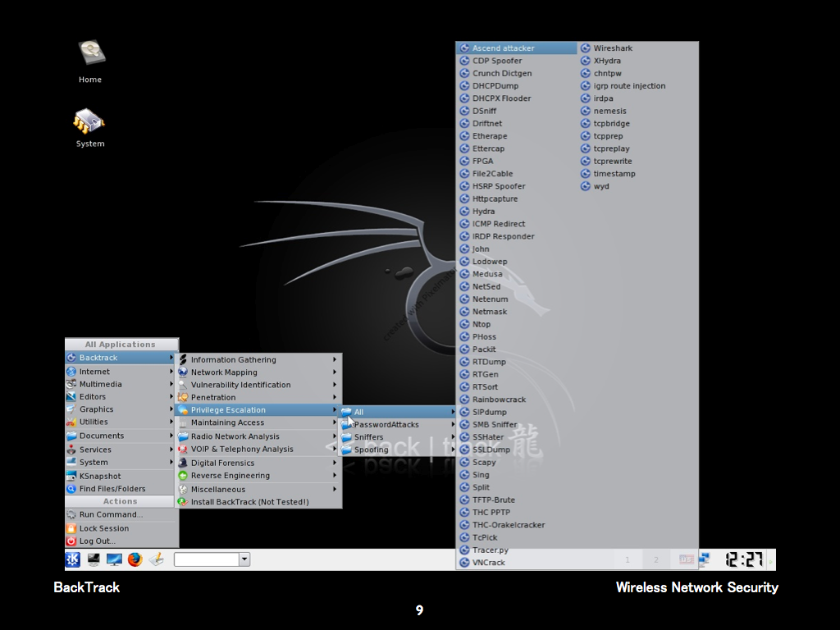Click the Wireshark icon in menu
This screenshot has height=630, width=840.
coord(586,48)
